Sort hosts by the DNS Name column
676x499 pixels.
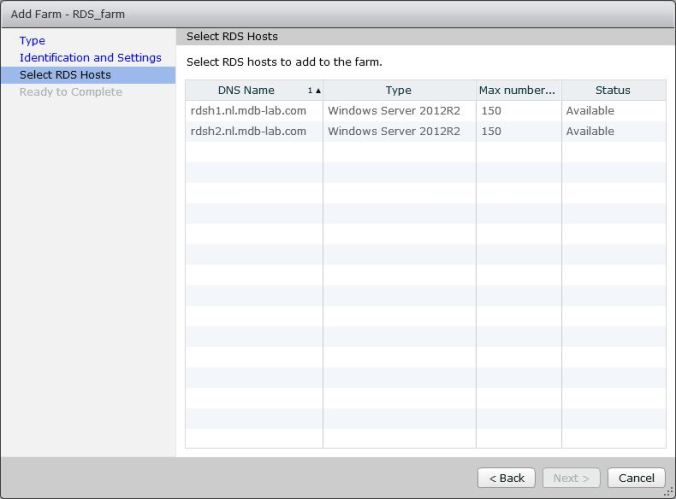tap(246, 90)
